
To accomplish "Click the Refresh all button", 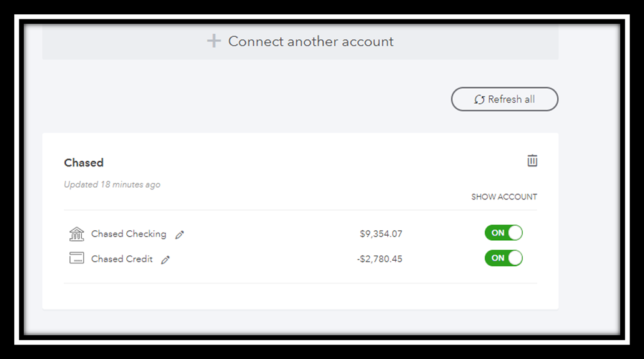I will (x=504, y=99).
